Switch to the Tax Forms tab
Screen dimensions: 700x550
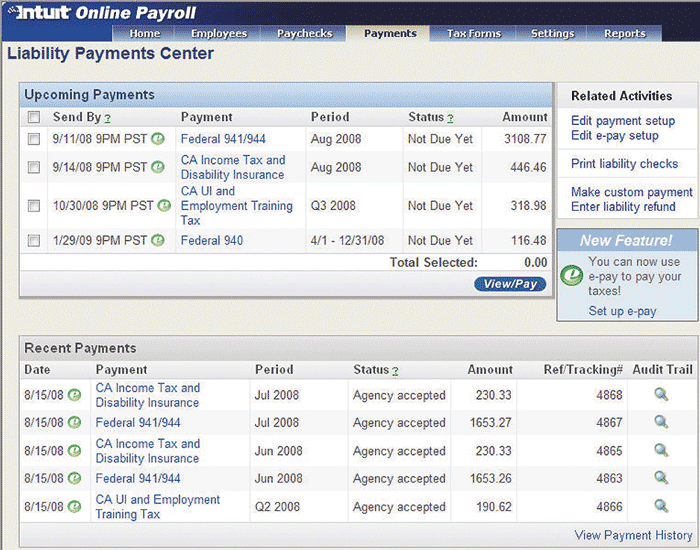click(x=473, y=33)
